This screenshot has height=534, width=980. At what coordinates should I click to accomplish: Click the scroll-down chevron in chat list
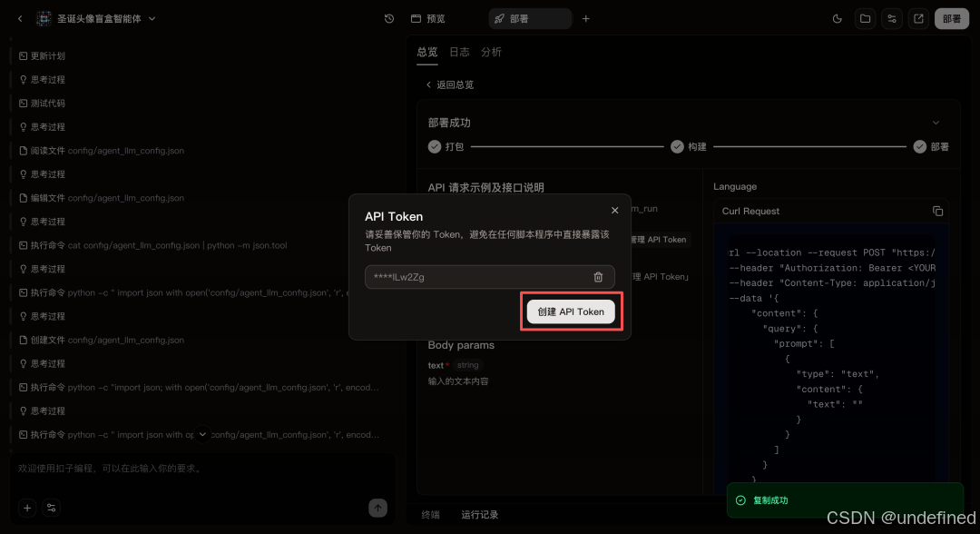[202, 434]
